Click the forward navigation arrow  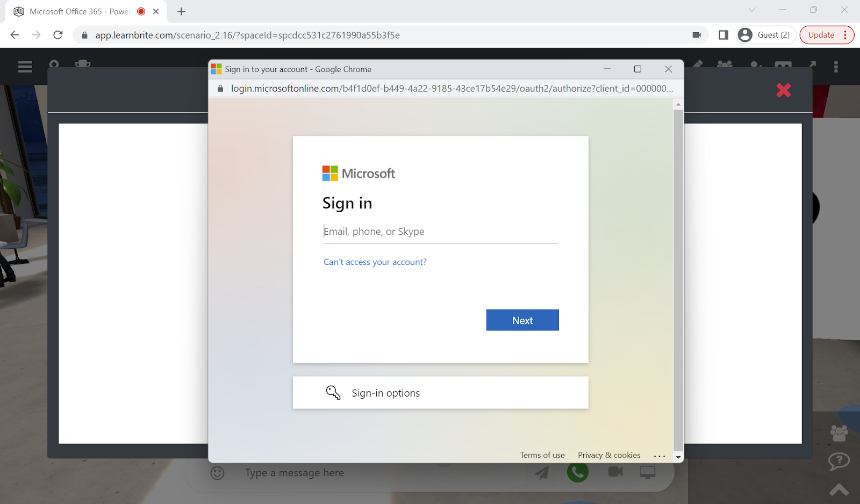tap(36, 35)
